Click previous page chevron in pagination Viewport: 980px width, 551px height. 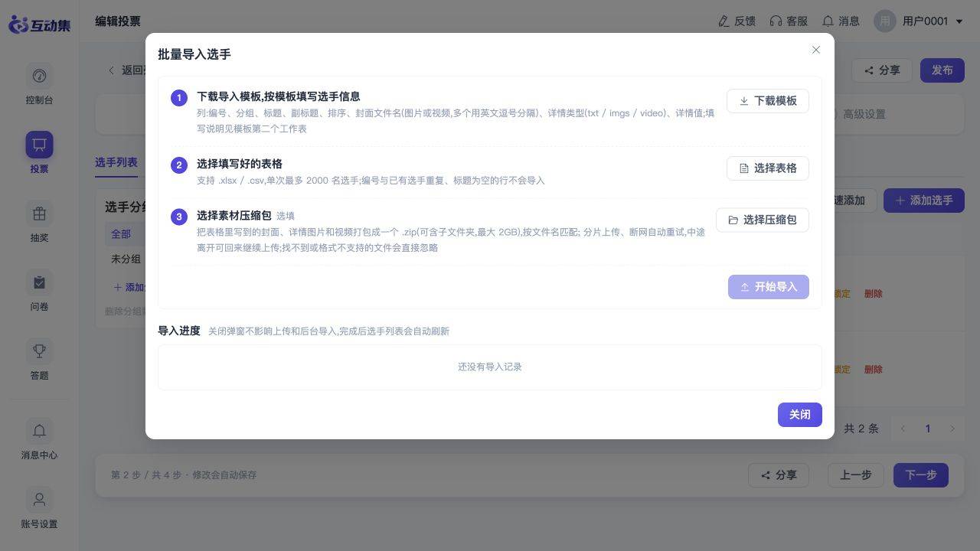903,429
